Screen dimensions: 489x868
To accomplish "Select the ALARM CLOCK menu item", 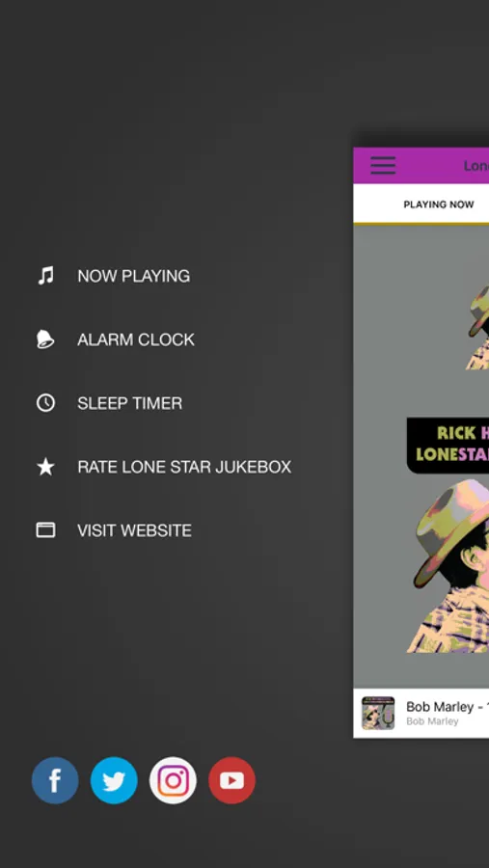I will [136, 339].
